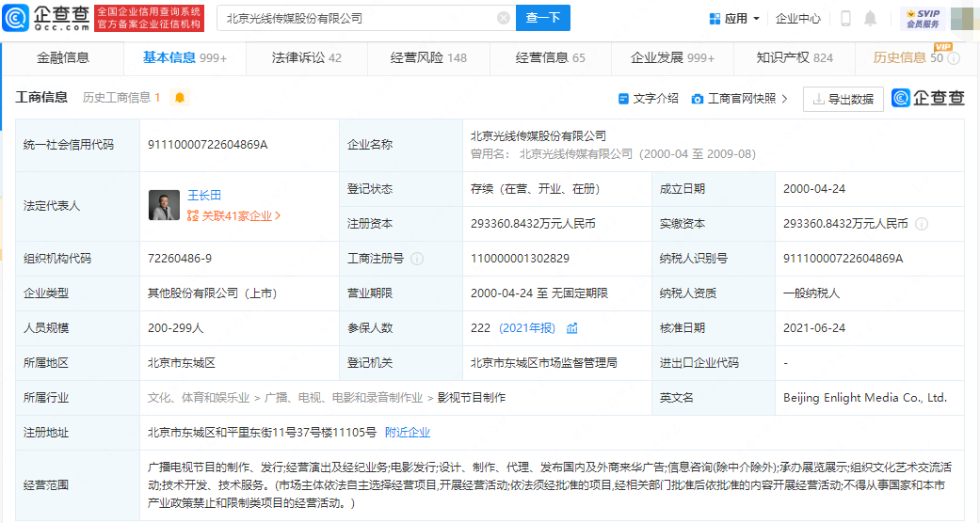This screenshot has height=523, width=980.
Task: Open 历史工商信息 sub-tab
Action: click(x=121, y=98)
